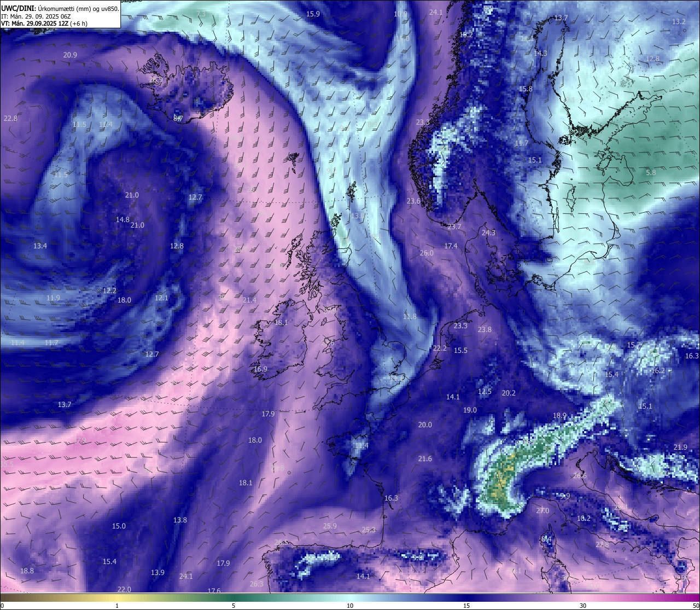
Task: Click the 20.9 value northwest of Iceland
Action: coord(70,55)
